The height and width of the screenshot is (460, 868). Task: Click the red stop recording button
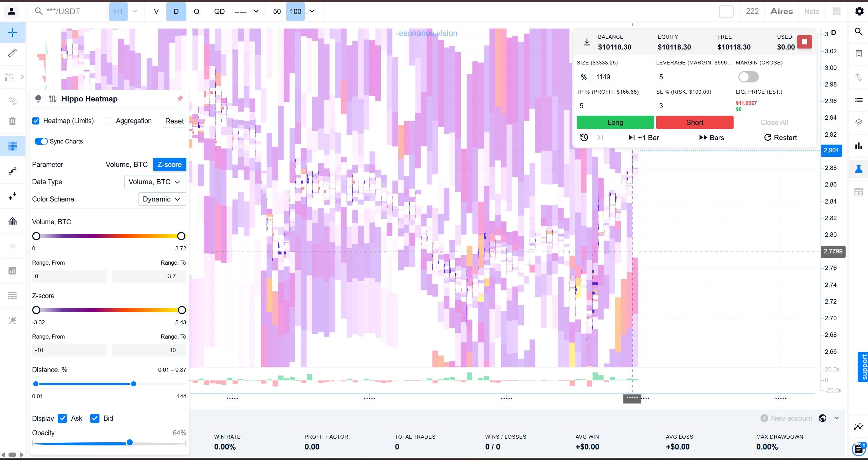point(804,42)
